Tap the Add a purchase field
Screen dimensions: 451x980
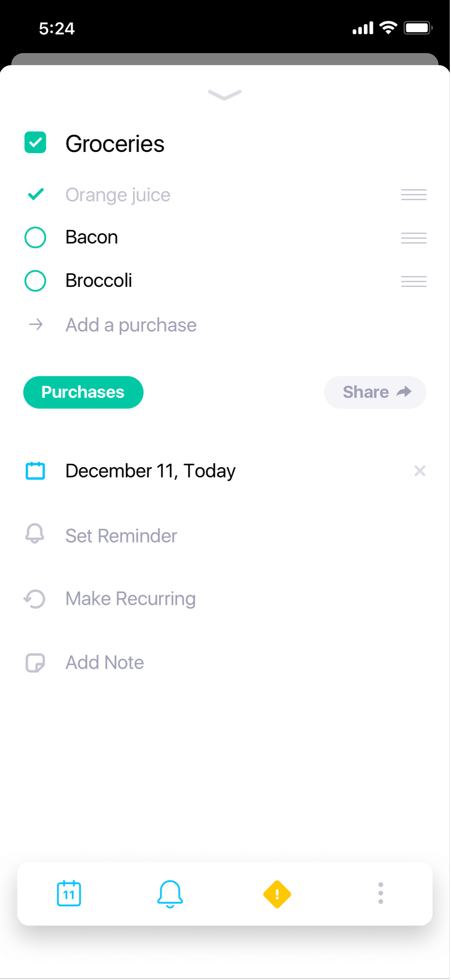pos(131,325)
